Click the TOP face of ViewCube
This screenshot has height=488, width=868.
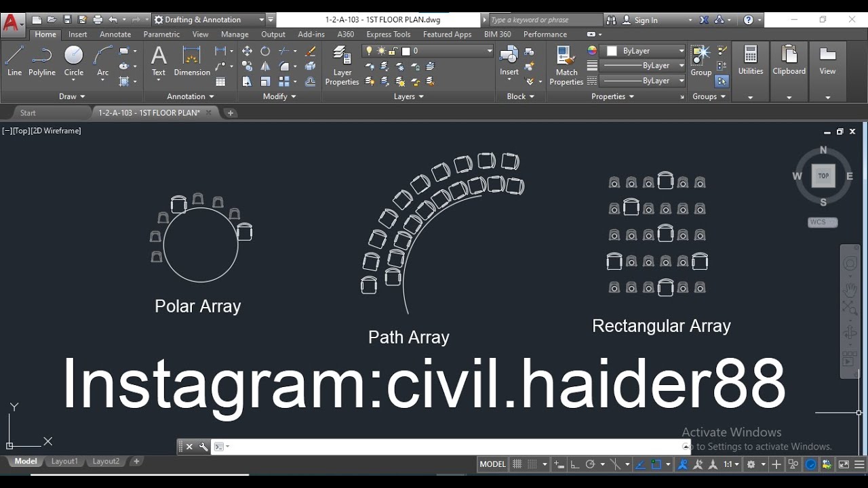823,176
